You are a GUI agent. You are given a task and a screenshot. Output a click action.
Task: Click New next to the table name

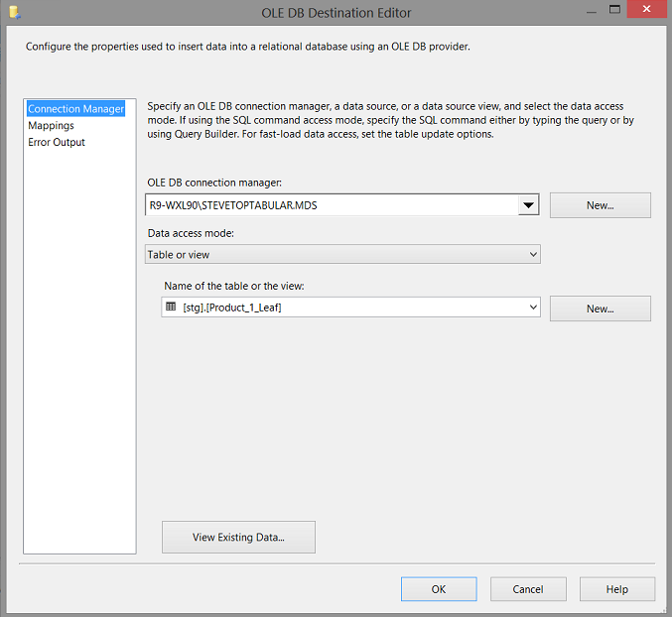[x=600, y=308]
